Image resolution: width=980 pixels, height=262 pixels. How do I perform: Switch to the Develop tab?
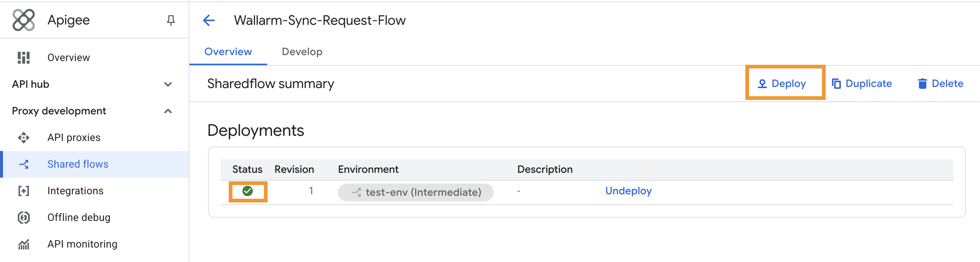[x=302, y=51]
